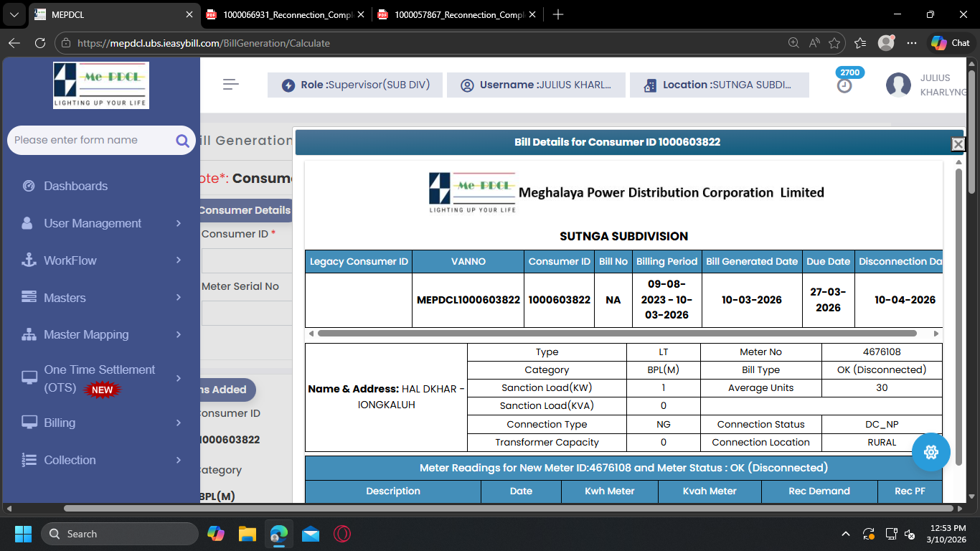
Task: Close the Bill Details popup
Action: pyautogui.click(x=958, y=144)
